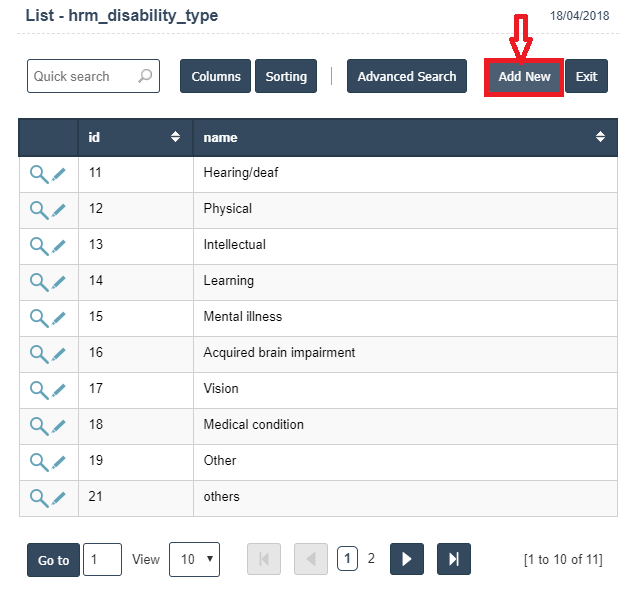Image resolution: width=637 pixels, height=591 pixels.
Task: Click the Columns button
Action: 215,77
